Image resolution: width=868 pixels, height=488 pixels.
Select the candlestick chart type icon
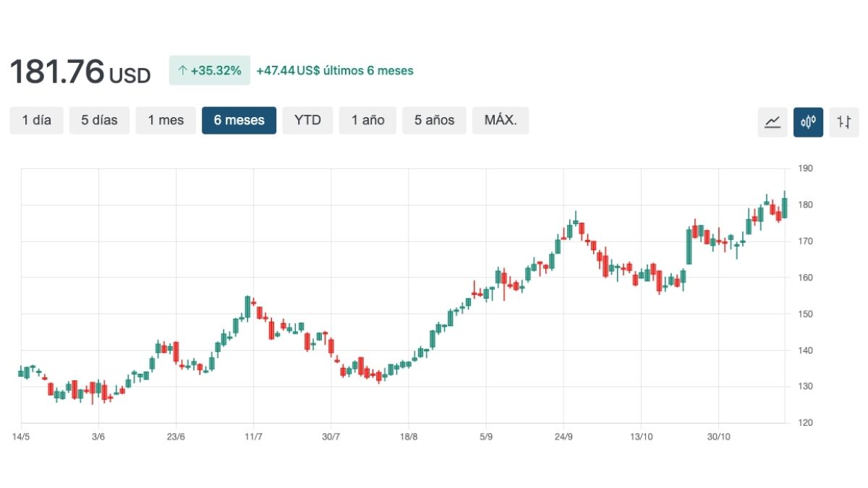[808, 121]
